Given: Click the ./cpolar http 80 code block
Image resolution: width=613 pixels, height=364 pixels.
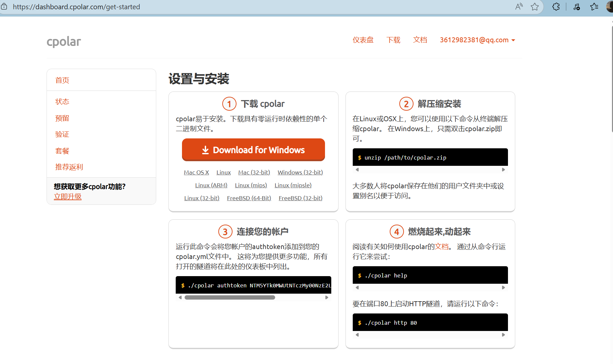Looking at the screenshot, I should coord(430,322).
